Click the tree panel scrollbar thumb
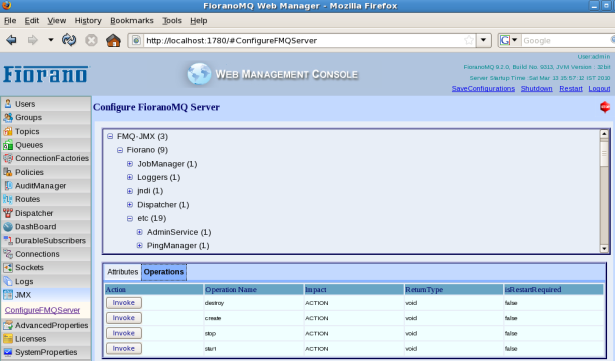The image size is (615, 361). [604, 153]
